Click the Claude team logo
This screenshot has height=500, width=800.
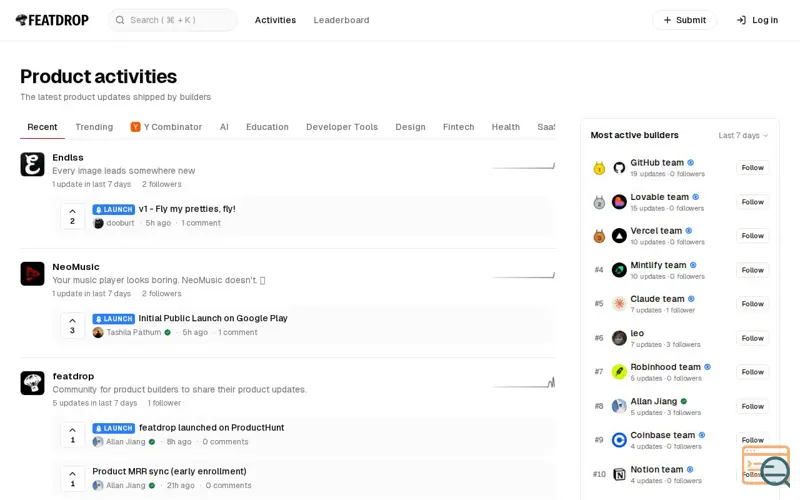coord(619,304)
